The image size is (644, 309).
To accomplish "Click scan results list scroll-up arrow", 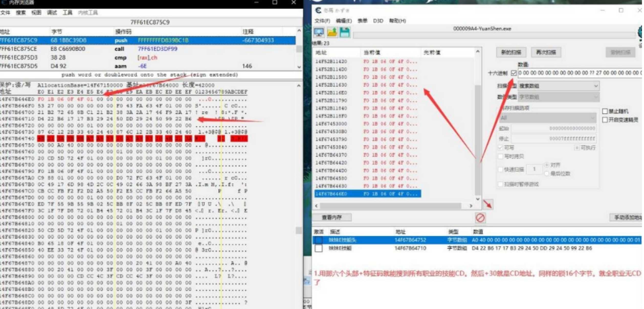I will [478, 52].
